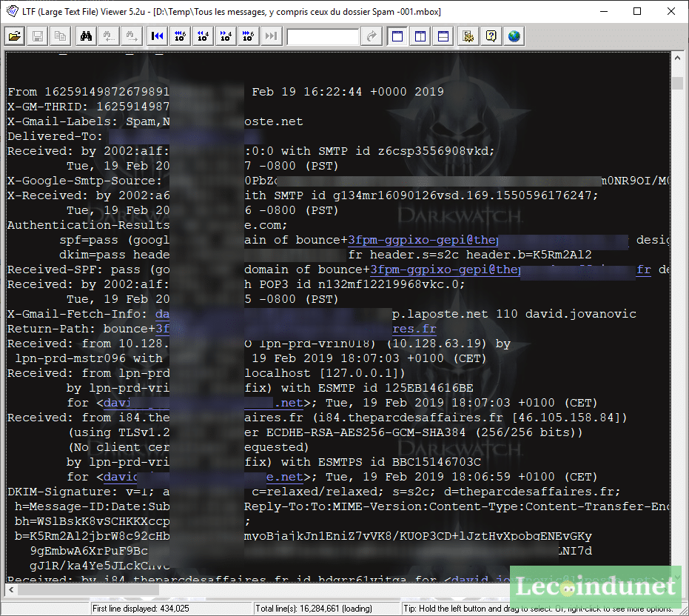Open Find with the binoculars icon
The image size is (689, 616).
click(x=86, y=36)
